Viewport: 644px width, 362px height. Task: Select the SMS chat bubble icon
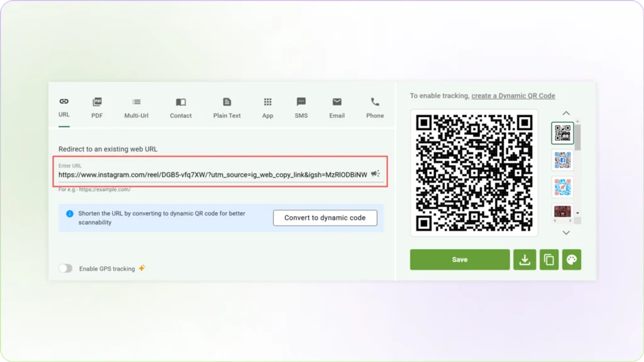(x=301, y=102)
